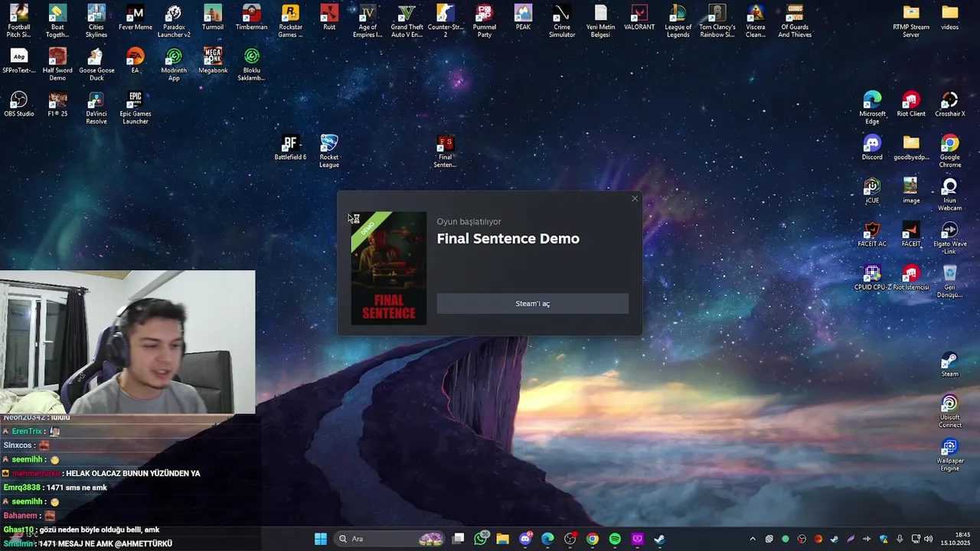Open WhatsApp from the taskbar

pyautogui.click(x=481, y=539)
